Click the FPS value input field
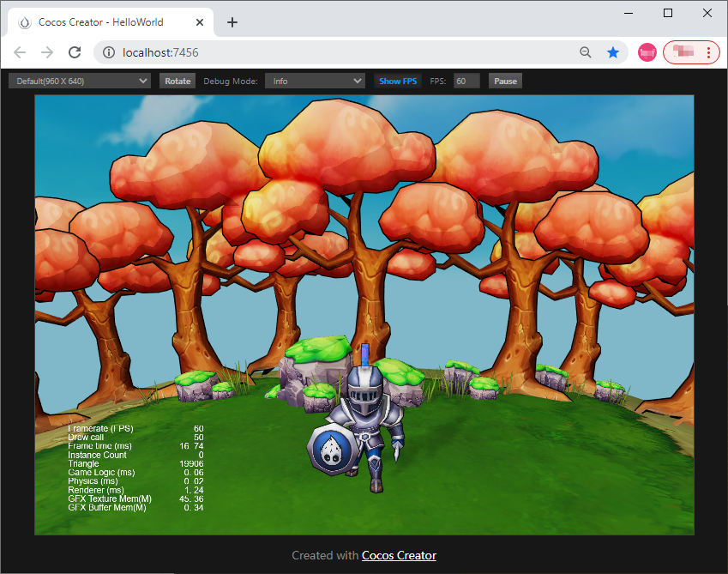 [465, 80]
